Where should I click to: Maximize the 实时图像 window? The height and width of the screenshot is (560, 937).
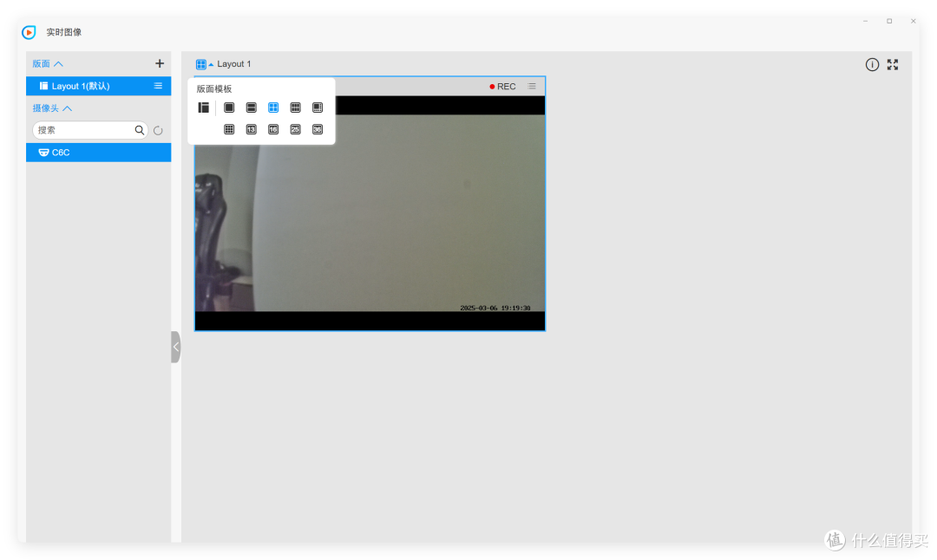tap(889, 21)
